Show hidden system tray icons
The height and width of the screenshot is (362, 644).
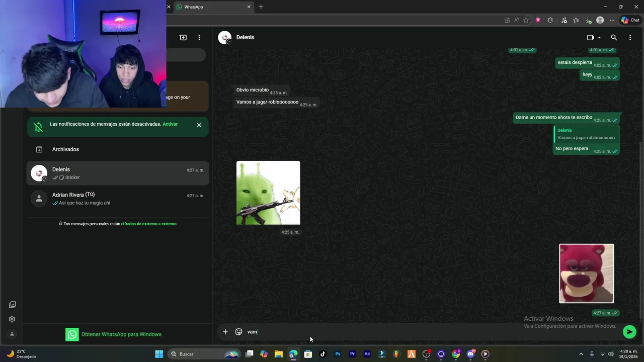pos(581,354)
